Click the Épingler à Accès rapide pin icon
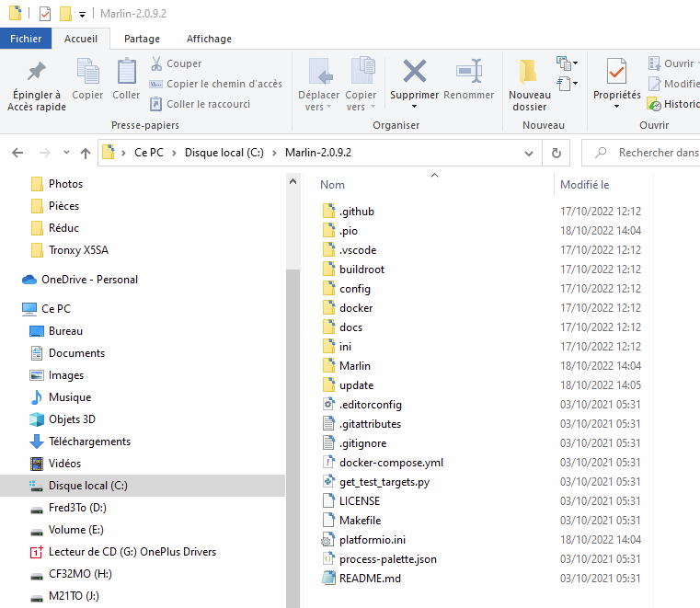 [37, 72]
